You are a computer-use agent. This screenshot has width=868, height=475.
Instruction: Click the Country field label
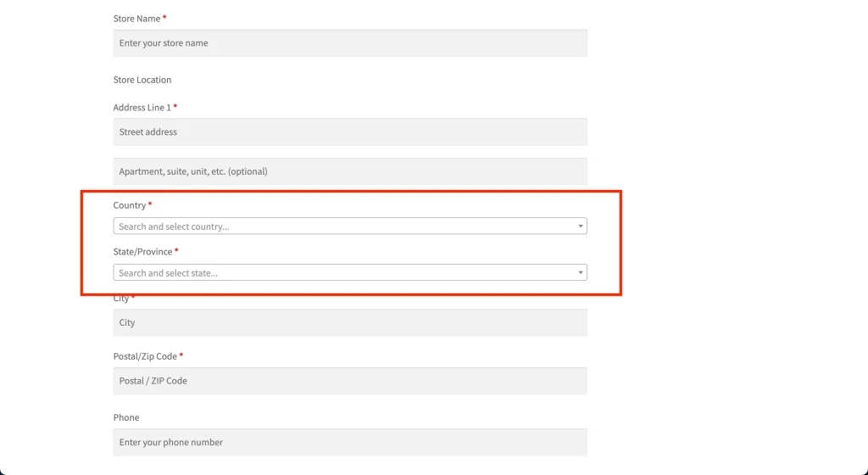click(130, 205)
